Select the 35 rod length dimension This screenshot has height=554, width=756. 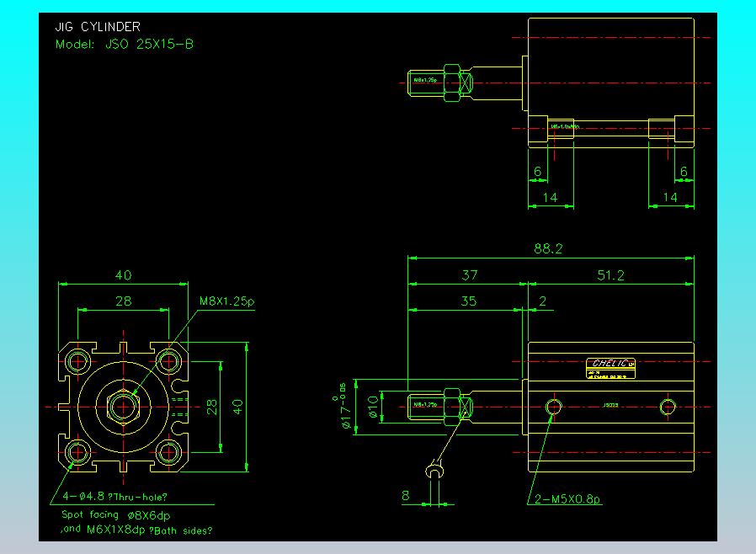[467, 301]
